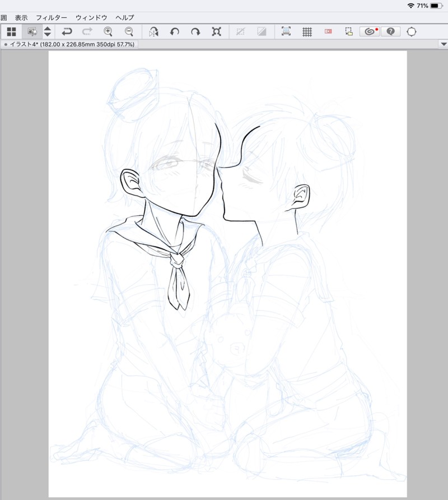Click the selection launcher icon
Viewport: 448px width, 500px height.
click(349, 31)
